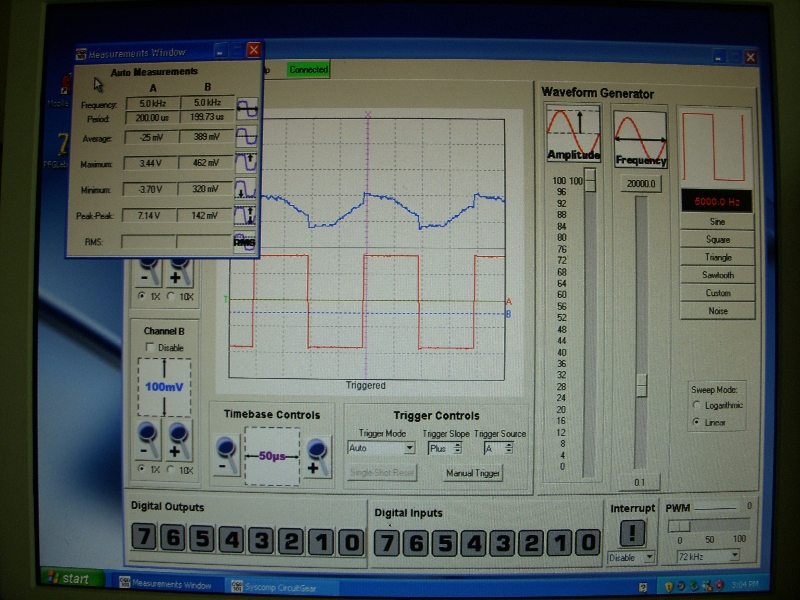Select Channel A 10X probe option

pos(171,296)
